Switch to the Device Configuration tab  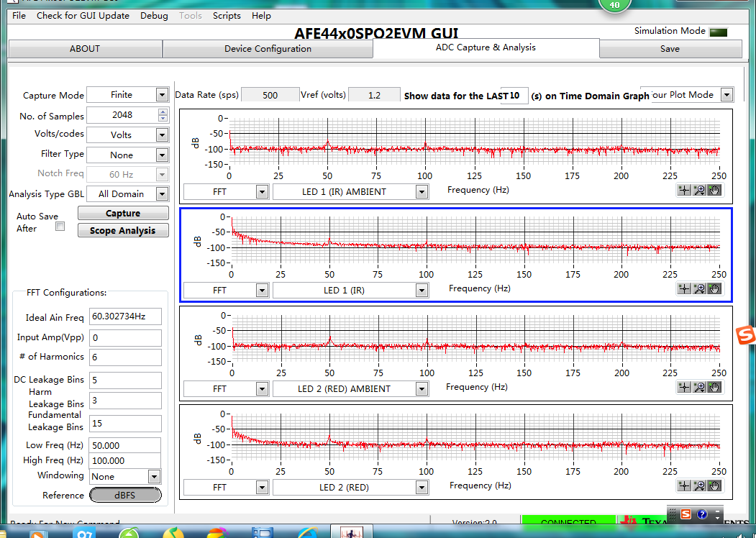268,49
